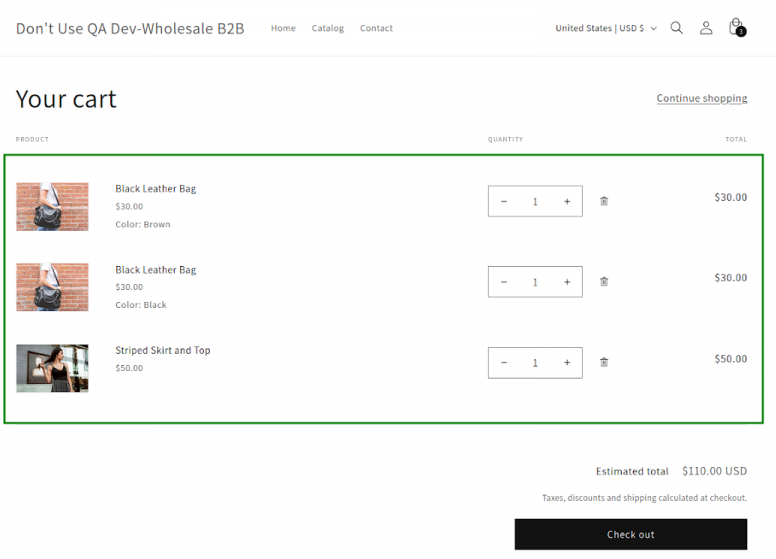Click the Check out button

point(630,534)
